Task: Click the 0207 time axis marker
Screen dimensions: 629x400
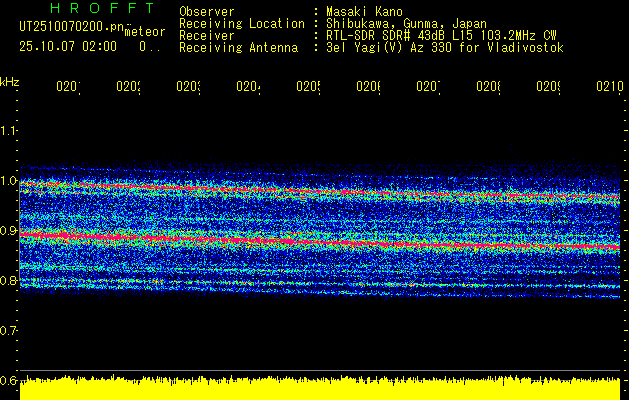Action: tap(428, 87)
